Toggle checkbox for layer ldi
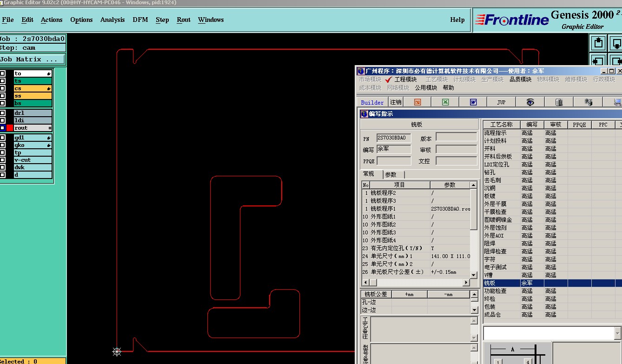Image resolution: width=622 pixels, height=364 pixels. (2, 120)
